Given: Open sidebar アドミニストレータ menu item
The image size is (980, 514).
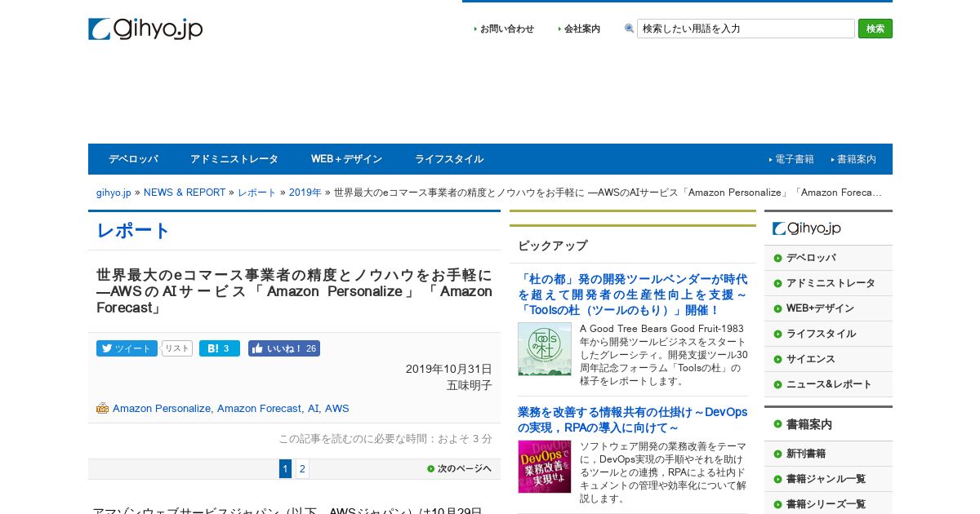Looking at the screenshot, I should click(x=828, y=283).
